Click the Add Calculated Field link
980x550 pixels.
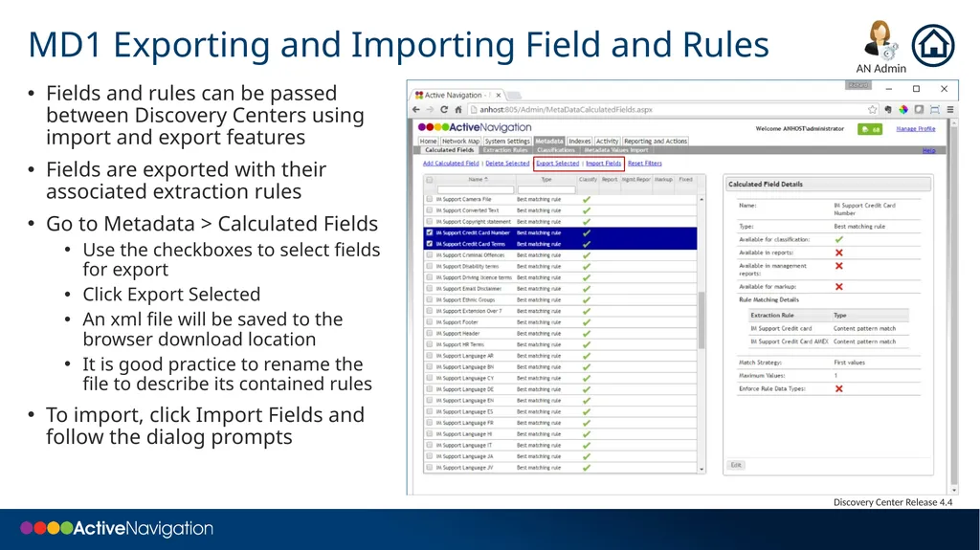(x=451, y=164)
